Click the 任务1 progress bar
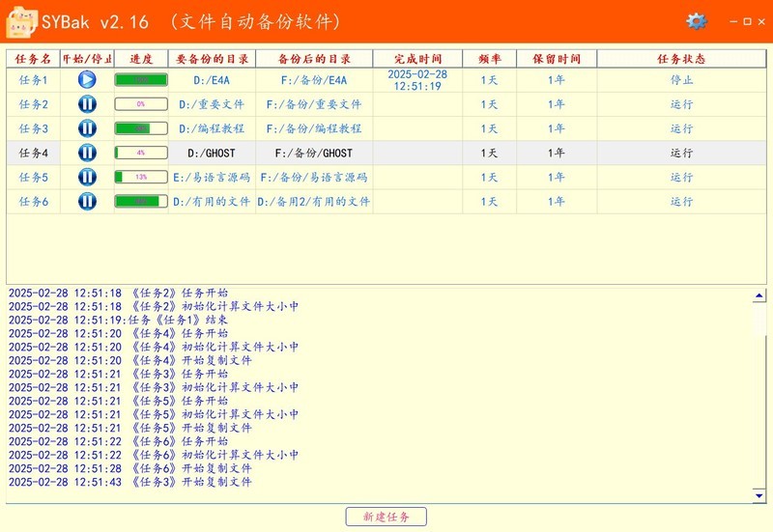The width and height of the screenshot is (773, 532). [x=141, y=80]
